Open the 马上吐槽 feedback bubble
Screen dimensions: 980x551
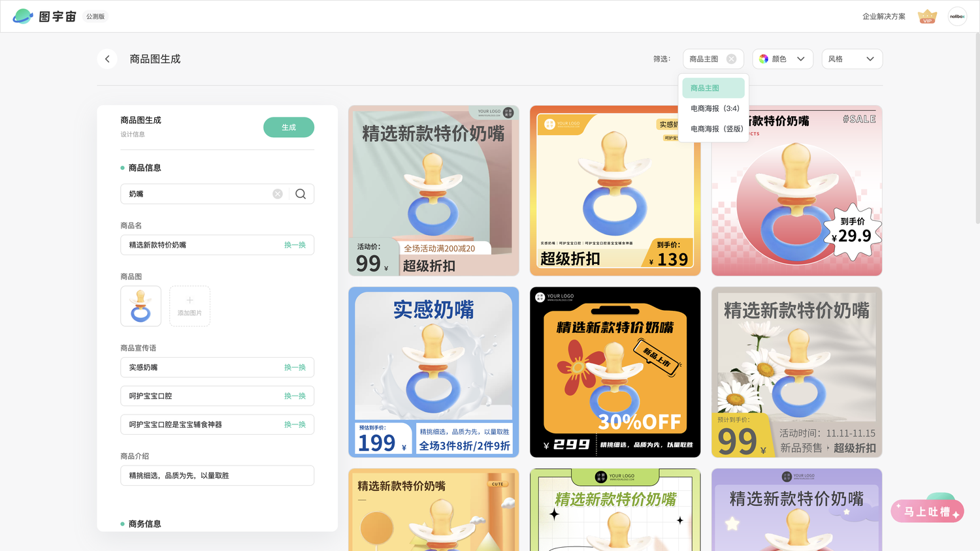927,511
